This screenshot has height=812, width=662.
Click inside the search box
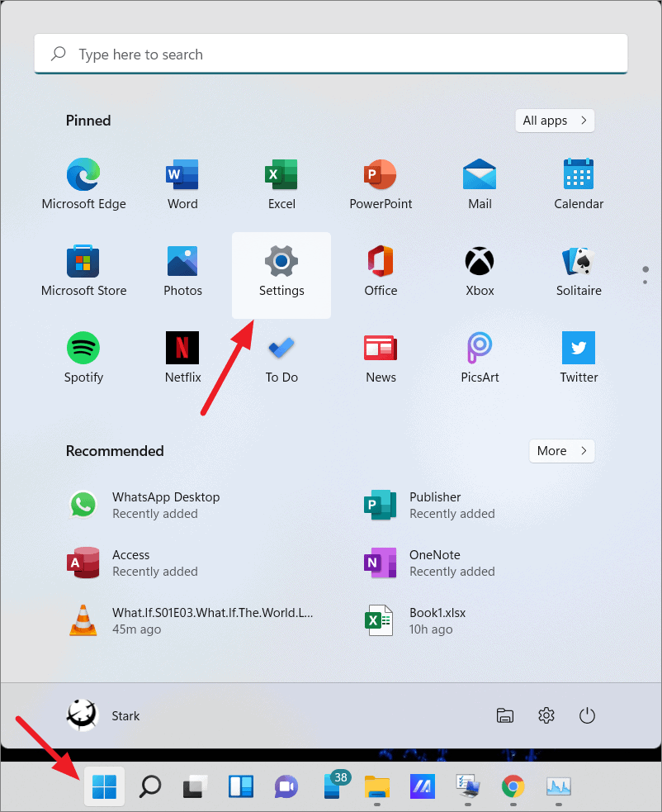coord(330,54)
